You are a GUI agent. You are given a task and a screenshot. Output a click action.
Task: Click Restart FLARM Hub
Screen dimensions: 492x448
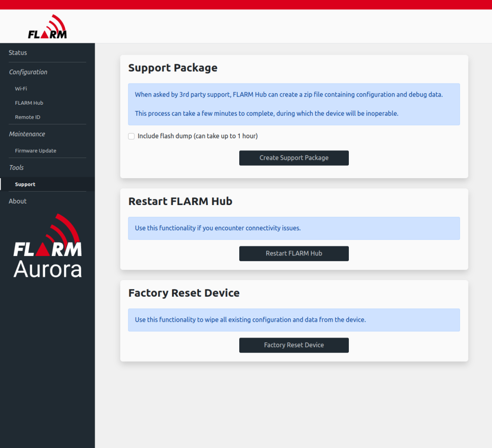click(294, 254)
